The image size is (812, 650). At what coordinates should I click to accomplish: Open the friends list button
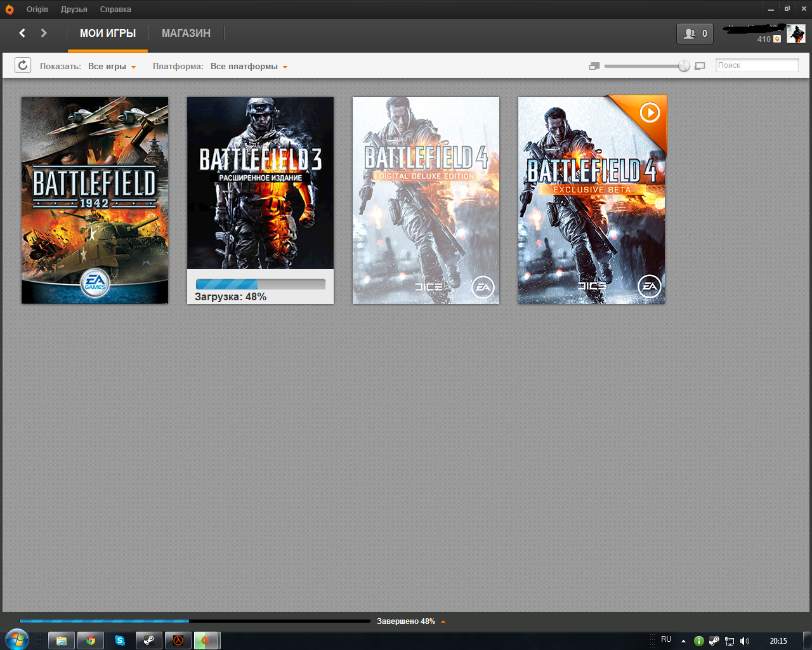[695, 34]
